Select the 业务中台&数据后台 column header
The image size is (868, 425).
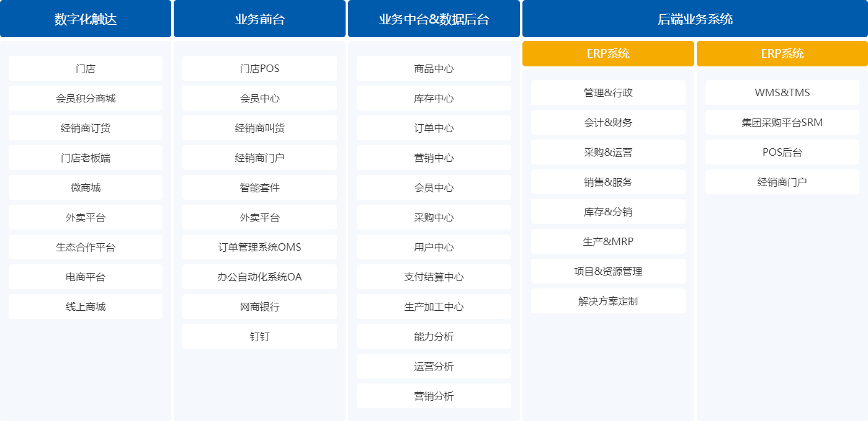434,19
